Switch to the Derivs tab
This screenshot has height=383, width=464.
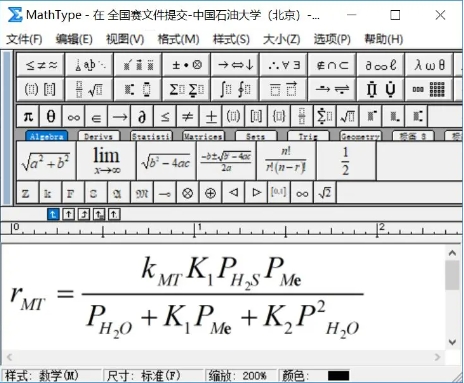pyautogui.click(x=99, y=136)
